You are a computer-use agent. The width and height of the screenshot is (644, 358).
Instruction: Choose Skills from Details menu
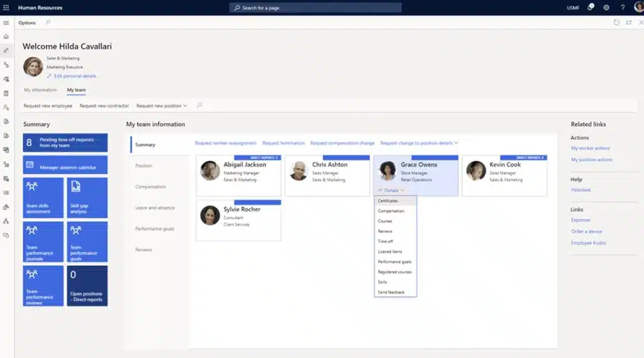coord(395,282)
